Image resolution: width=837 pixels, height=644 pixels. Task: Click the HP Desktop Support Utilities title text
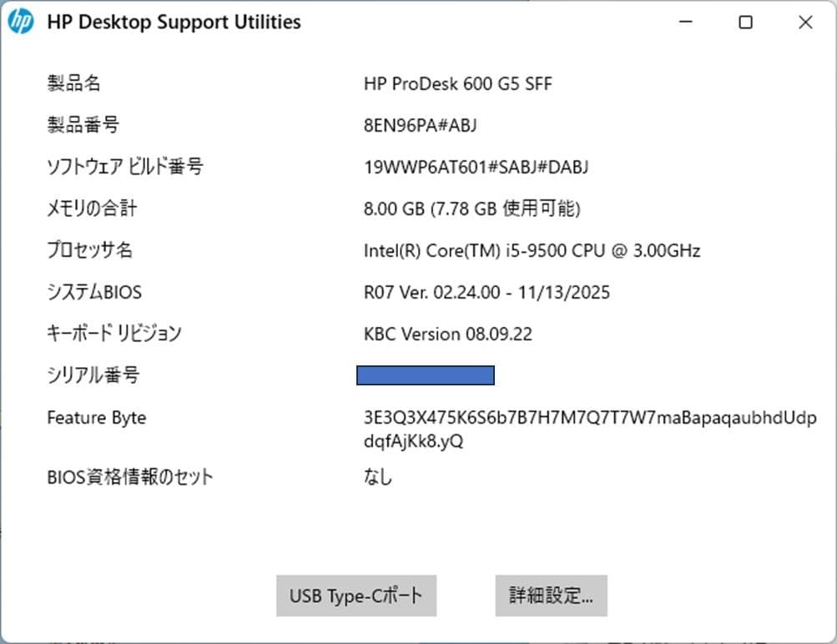173,22
